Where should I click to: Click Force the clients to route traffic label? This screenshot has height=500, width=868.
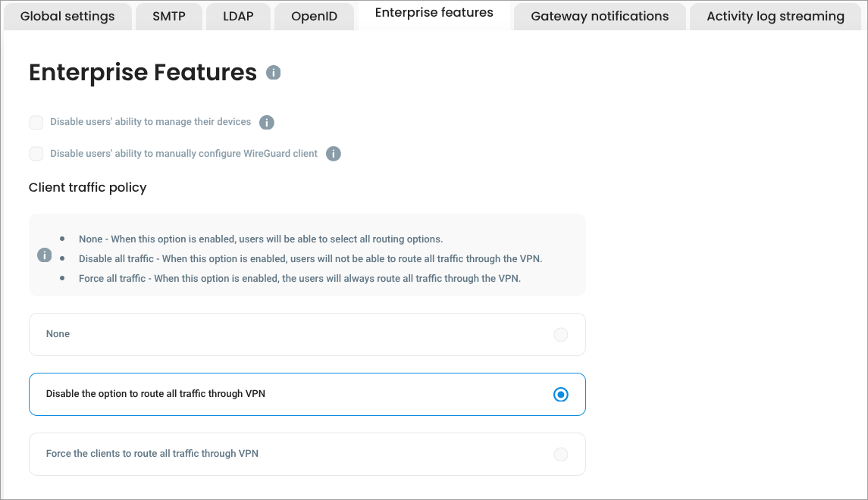[x=152, y=454]
